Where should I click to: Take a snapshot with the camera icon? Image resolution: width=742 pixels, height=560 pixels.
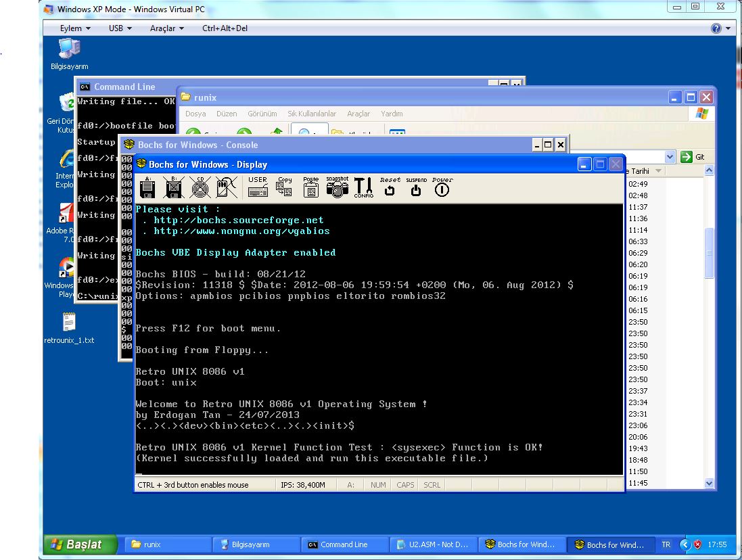tap(337, 187)
